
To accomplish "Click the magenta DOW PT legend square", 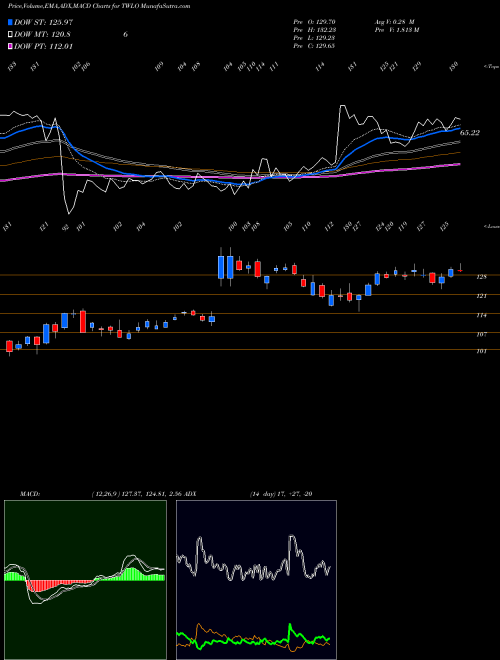I will click(x=10, y=46).
